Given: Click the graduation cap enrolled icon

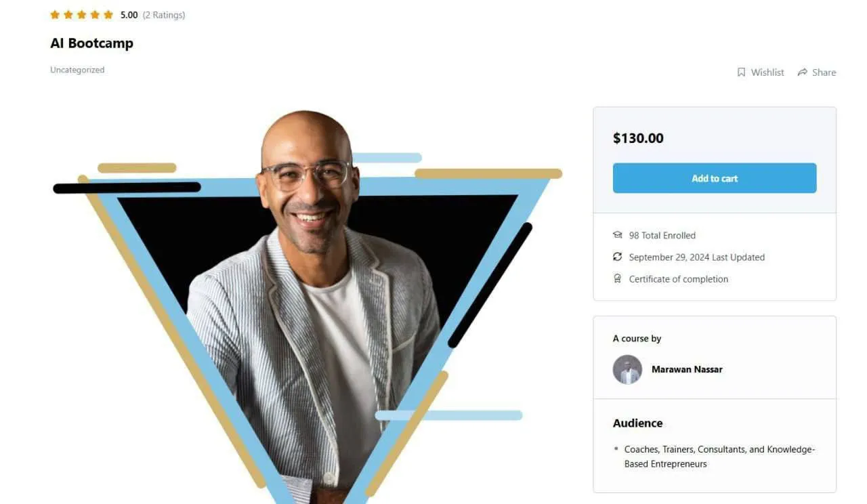Looking at the screenshot, I should pyautogui.click(x=617, y=235).
